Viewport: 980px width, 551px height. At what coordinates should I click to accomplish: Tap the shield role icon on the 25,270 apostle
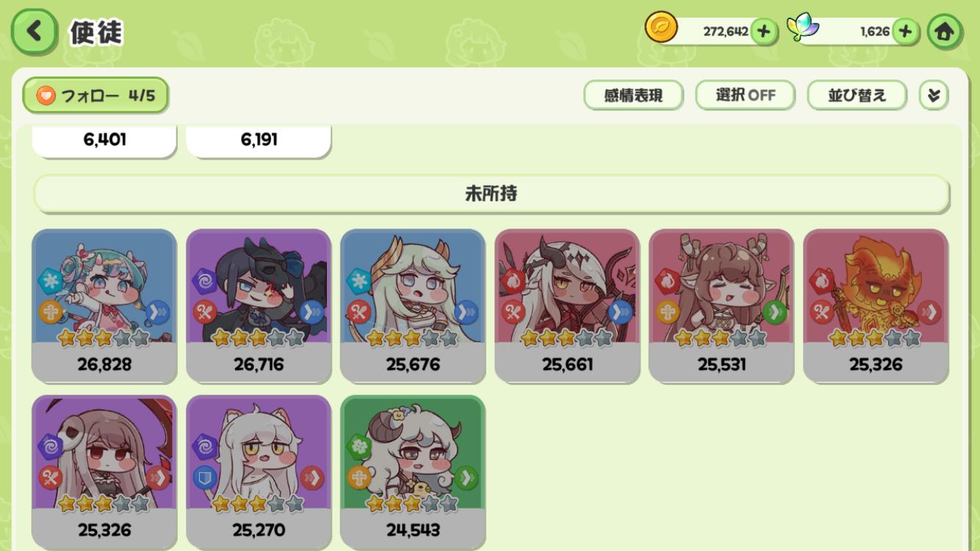204,479
